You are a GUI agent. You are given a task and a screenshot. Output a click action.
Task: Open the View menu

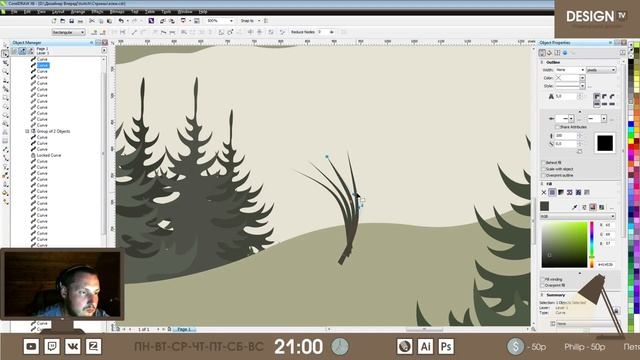[x=41, y=12]
